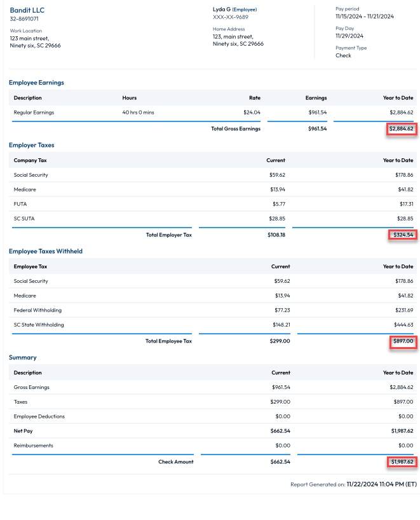Select the Employee Deductions row label

pos(39,416)
